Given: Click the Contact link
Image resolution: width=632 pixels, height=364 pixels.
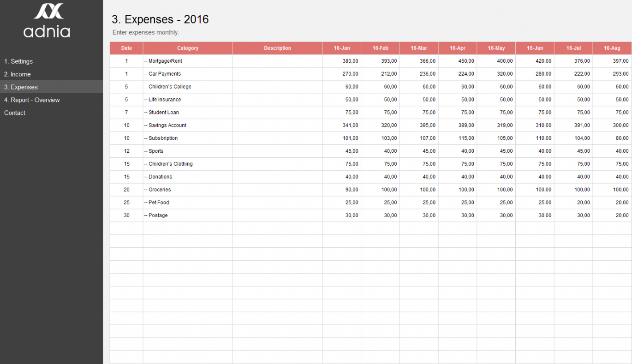Looking at the screenshot, I should (15, 113).
